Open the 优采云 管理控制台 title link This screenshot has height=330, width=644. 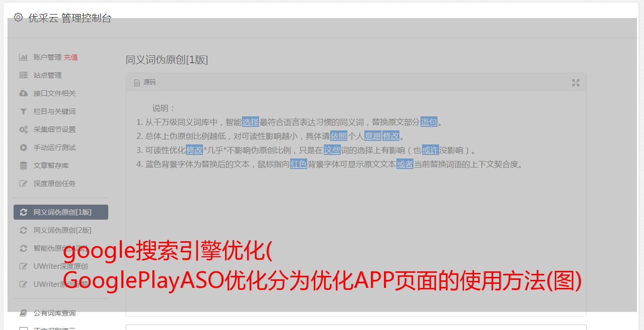point(70,18)
